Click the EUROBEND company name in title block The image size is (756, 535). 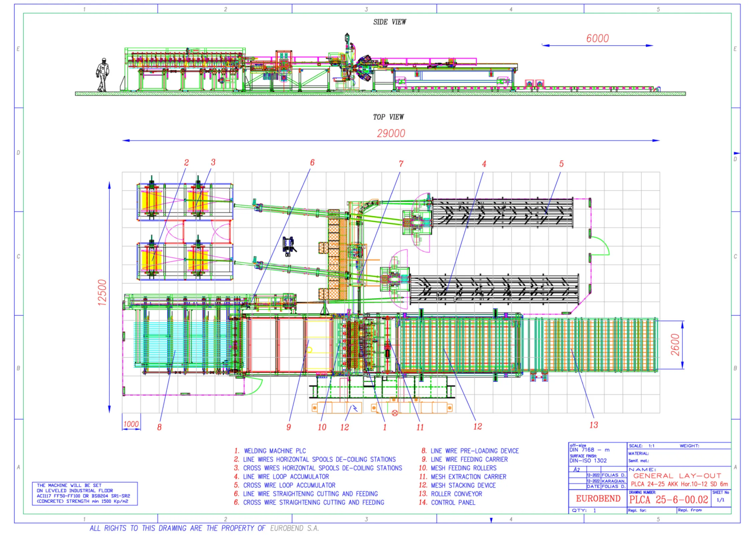coord(598,499)
